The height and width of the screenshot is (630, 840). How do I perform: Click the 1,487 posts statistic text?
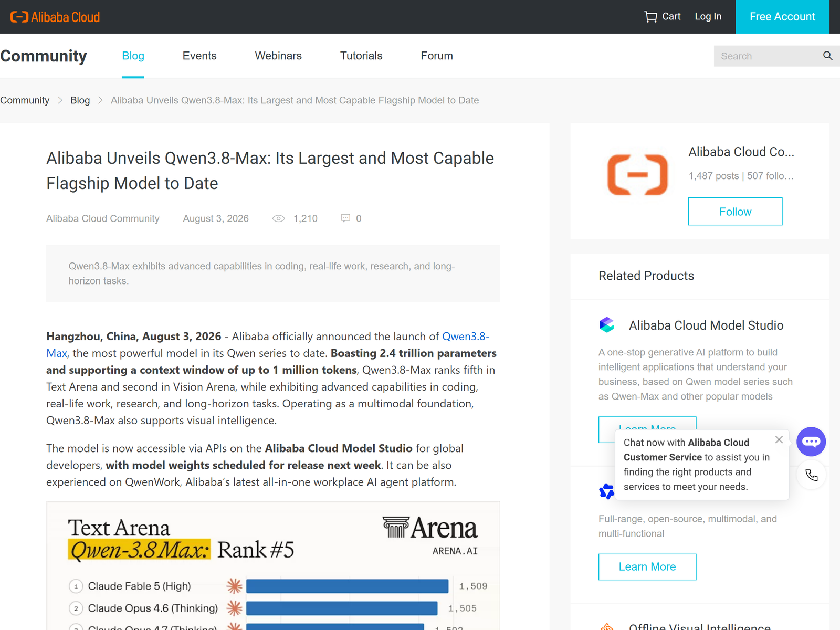pyautogui.click(x=713, y=176)
